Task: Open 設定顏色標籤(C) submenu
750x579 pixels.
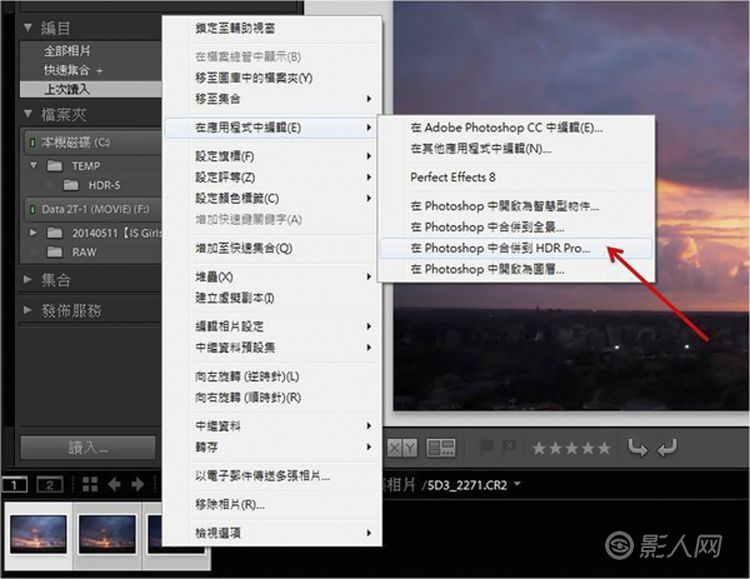Action: pyautogui.click(x=272, y=199)
